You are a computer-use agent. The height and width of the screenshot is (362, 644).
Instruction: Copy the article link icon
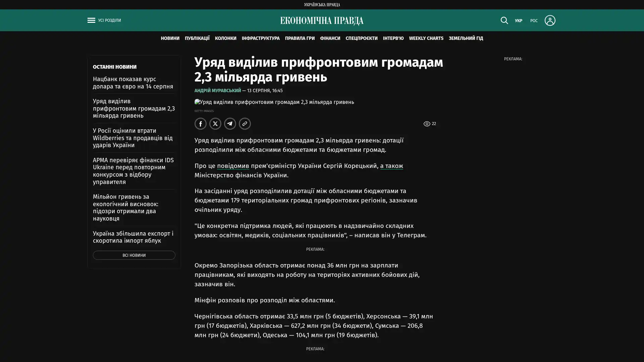[x=245, y=124]
